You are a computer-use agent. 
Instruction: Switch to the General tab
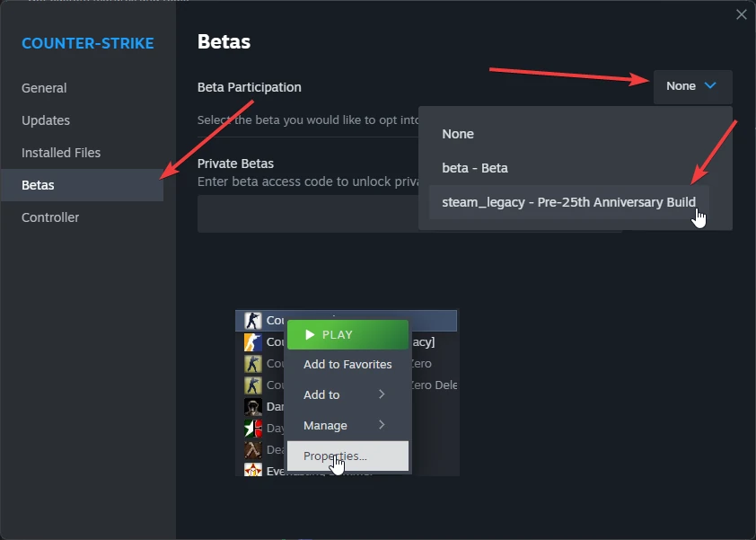pos(44,88)
